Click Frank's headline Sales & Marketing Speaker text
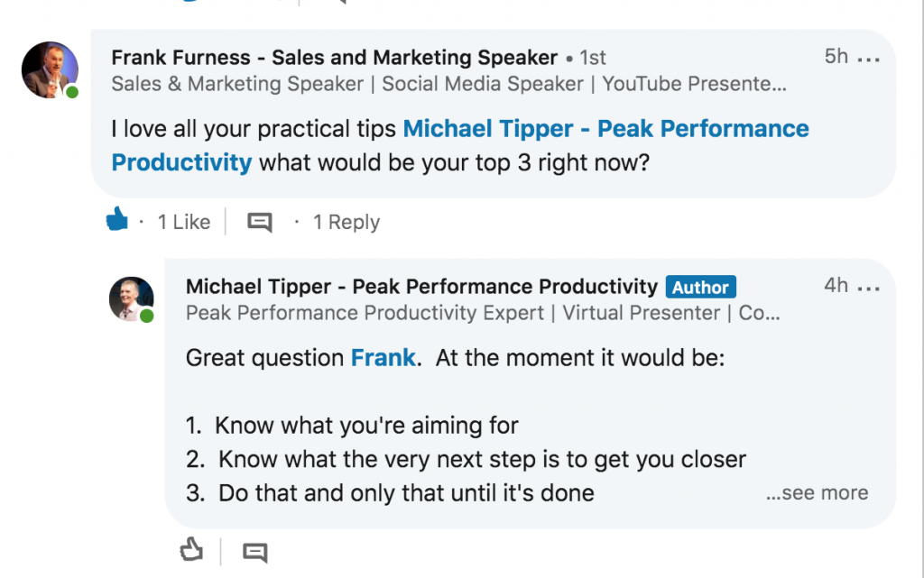Image resolution: width=924 pixels, height=578 pixels. pyautogui.click(x=237, y=84)
